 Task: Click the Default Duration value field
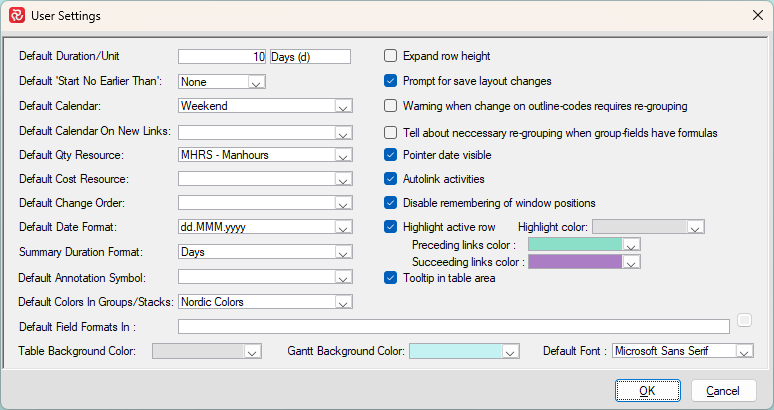point(222,57)
